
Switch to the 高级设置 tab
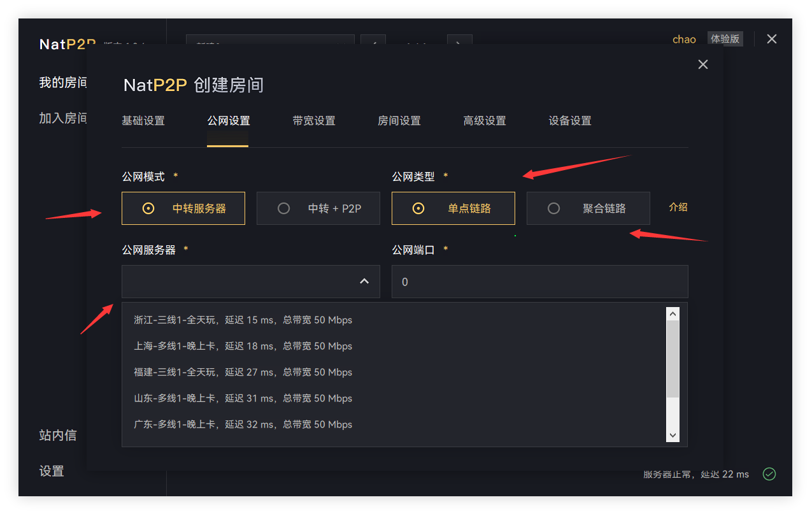485,120
